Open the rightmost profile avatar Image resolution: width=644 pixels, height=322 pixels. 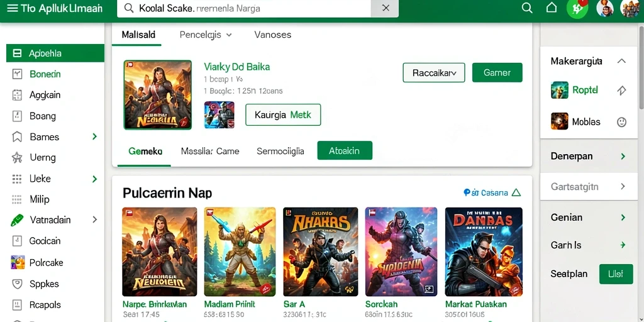click(630, 8)
